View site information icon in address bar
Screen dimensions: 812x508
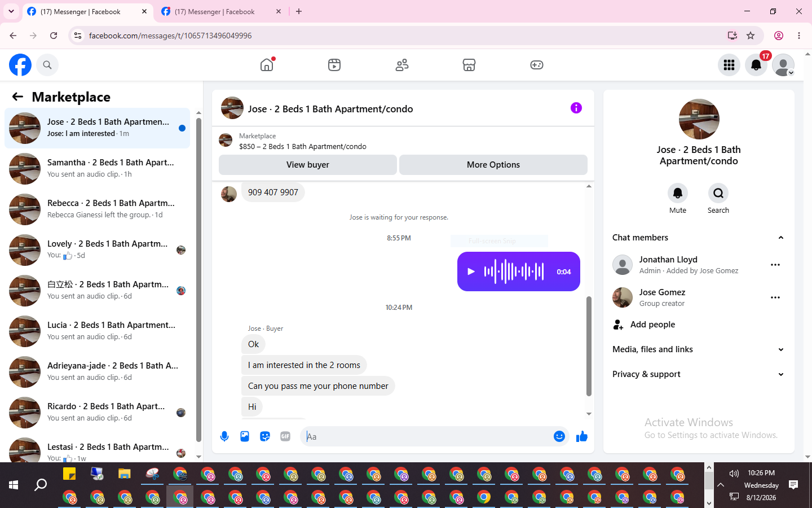pyautogui.click(x=78, y=36)
